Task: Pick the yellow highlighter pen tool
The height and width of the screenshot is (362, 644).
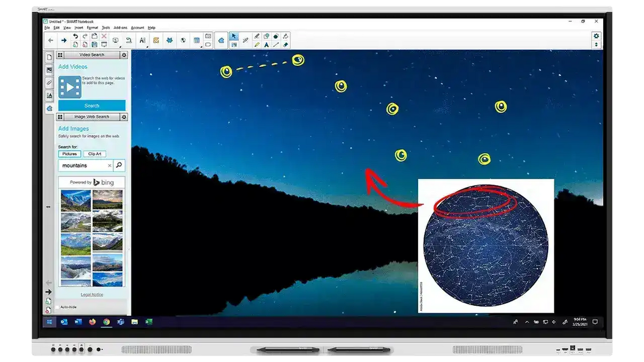Action: (x=257, y=45)
